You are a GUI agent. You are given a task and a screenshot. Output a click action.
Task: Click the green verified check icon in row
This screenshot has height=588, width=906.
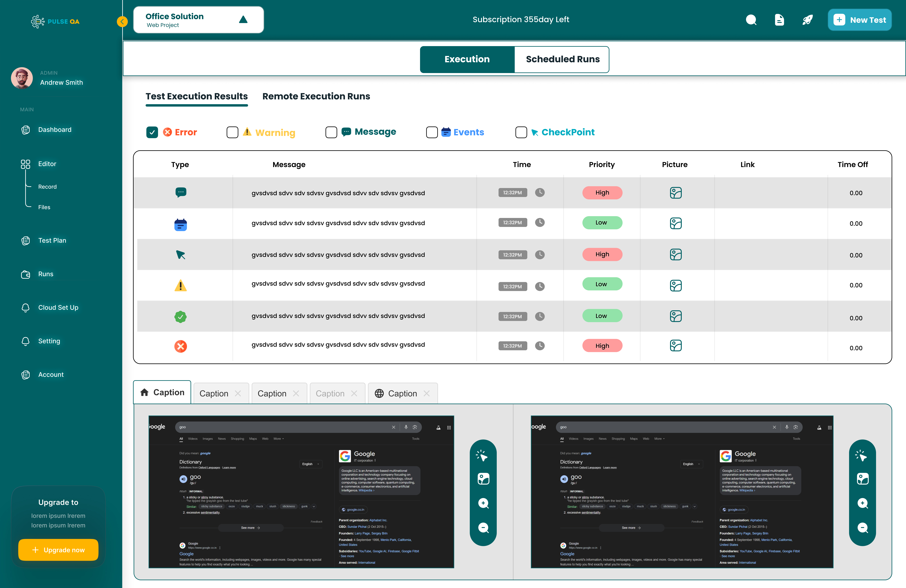pos(181,316)
